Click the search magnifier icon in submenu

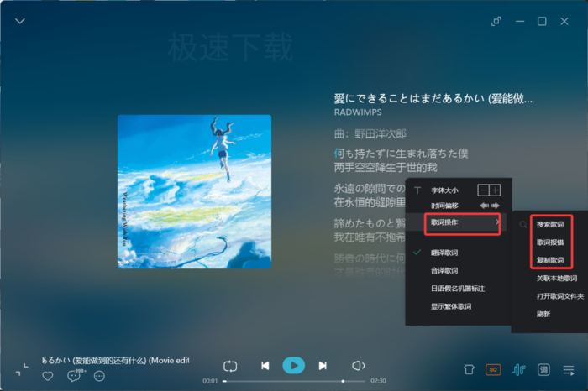coord(522,225)
